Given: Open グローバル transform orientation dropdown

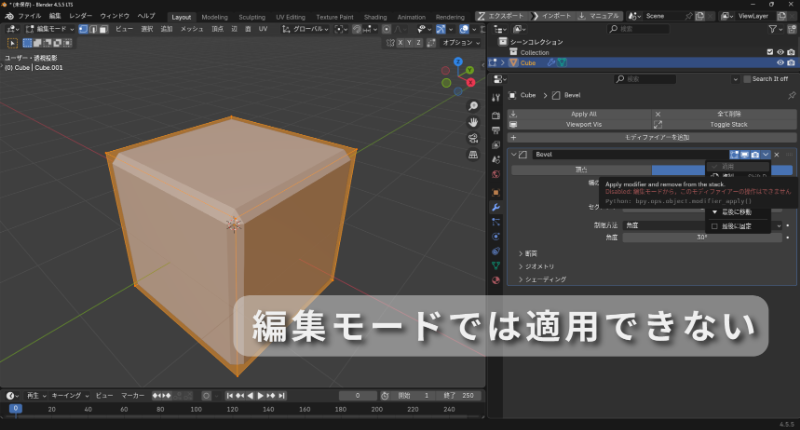Looking at the screenshot, I should (x=305, y=29).
